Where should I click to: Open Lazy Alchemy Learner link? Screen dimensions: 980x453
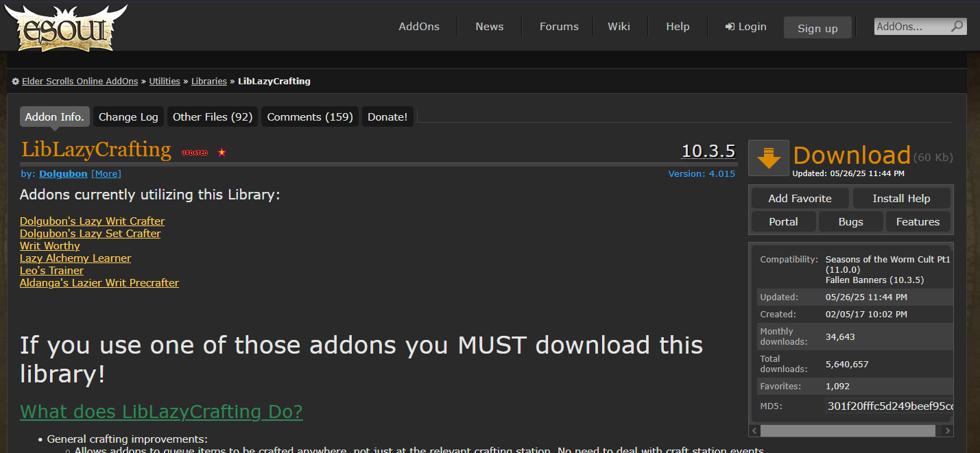[75, 258]
